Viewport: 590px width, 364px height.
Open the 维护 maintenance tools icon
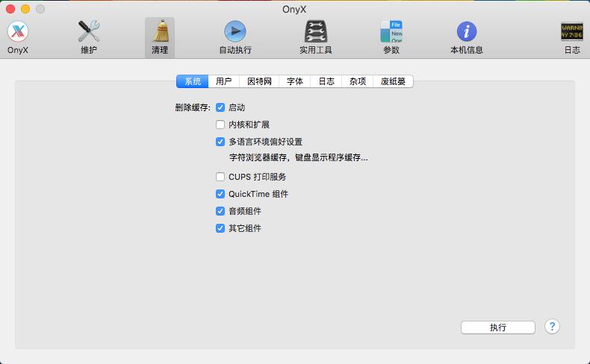click(x=89, y=37)
